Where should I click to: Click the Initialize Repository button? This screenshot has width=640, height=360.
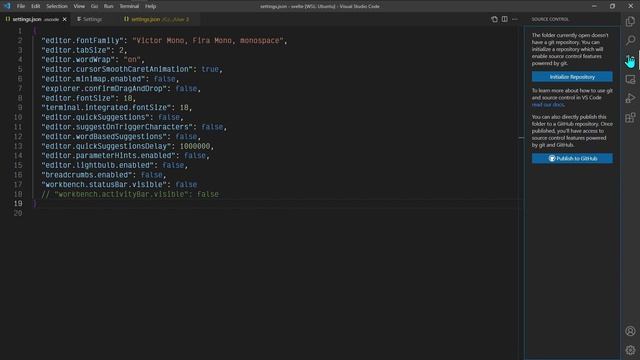(572, 77)
